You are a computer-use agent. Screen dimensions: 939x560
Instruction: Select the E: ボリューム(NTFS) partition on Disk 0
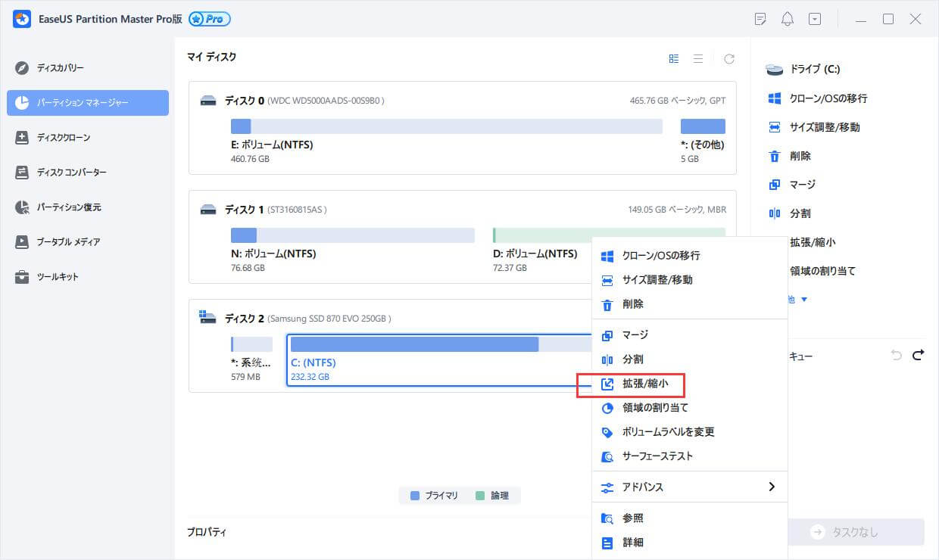point(446,126)
